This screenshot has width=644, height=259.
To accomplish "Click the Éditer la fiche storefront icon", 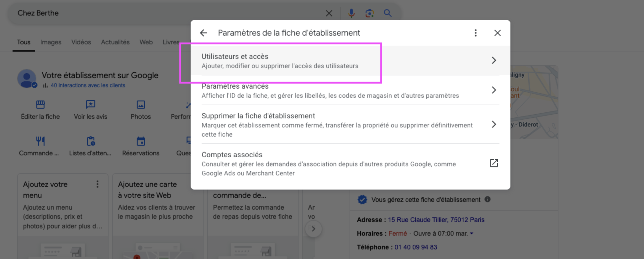I will (40, 105).
